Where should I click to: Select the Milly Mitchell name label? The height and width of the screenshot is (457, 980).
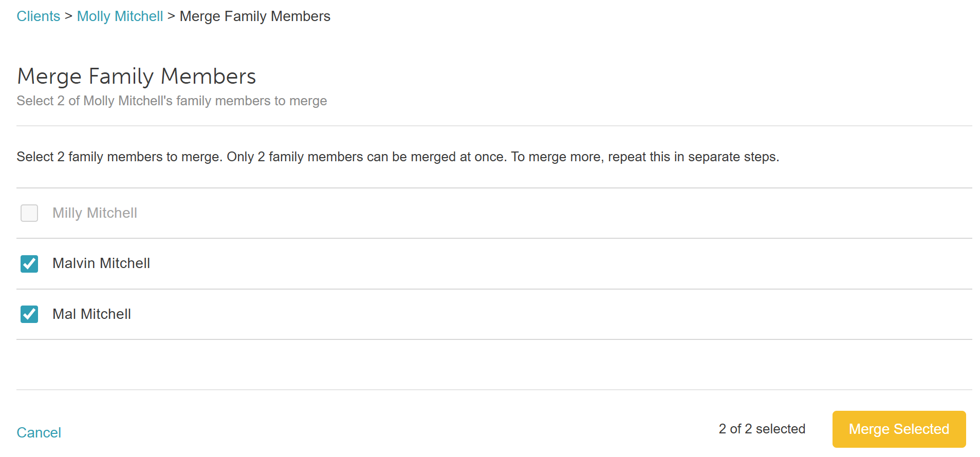95,213
